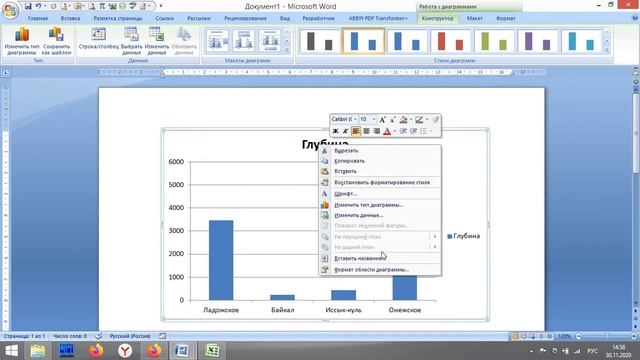
Task: Select first chart layout thumbnail
Action: point(218,41)
